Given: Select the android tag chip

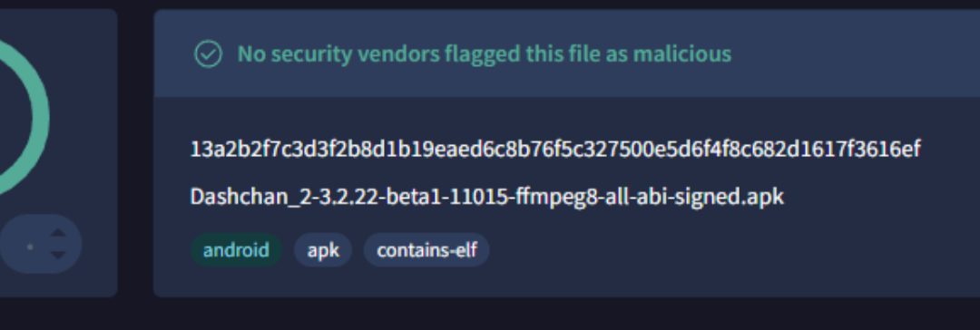Looking at the screenshot, I should (x=236, y=250).
